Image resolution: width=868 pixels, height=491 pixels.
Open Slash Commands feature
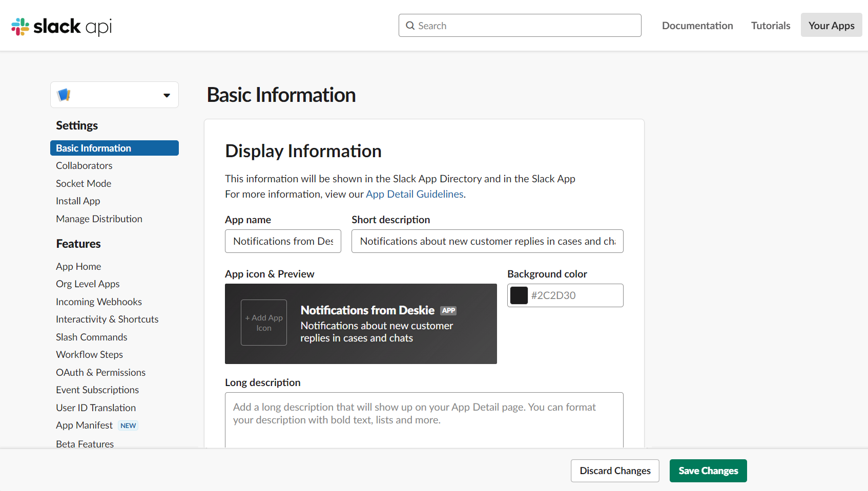[92, 337]
